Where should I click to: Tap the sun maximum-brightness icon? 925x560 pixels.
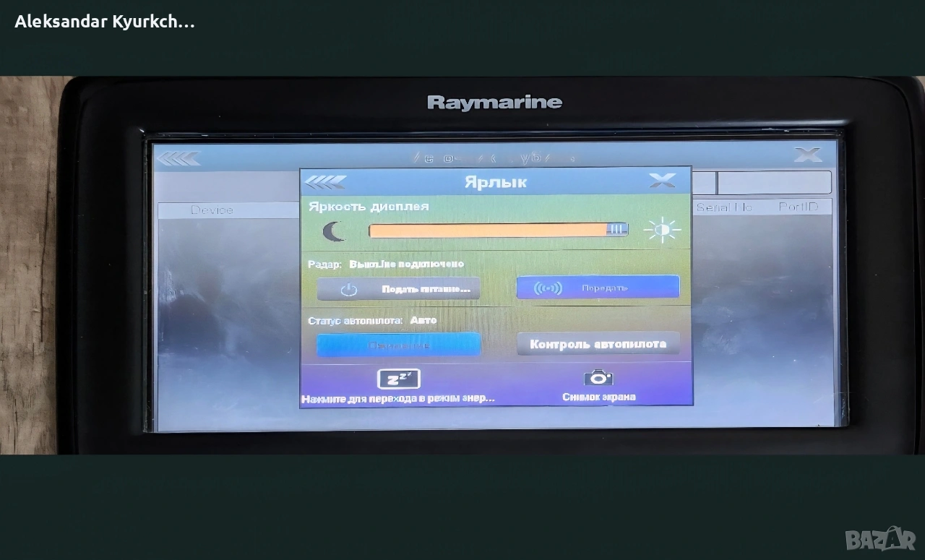[x=662, y=231]
